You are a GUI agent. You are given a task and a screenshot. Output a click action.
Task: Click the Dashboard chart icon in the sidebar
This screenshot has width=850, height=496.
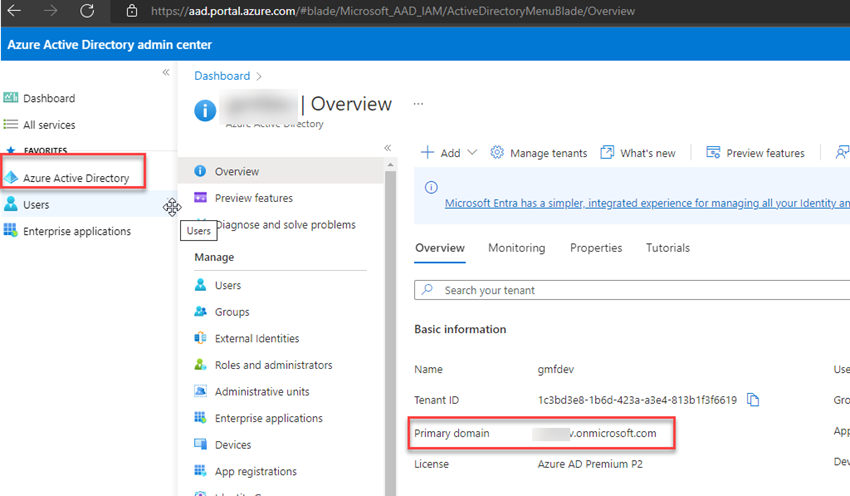tap(10, 98)
